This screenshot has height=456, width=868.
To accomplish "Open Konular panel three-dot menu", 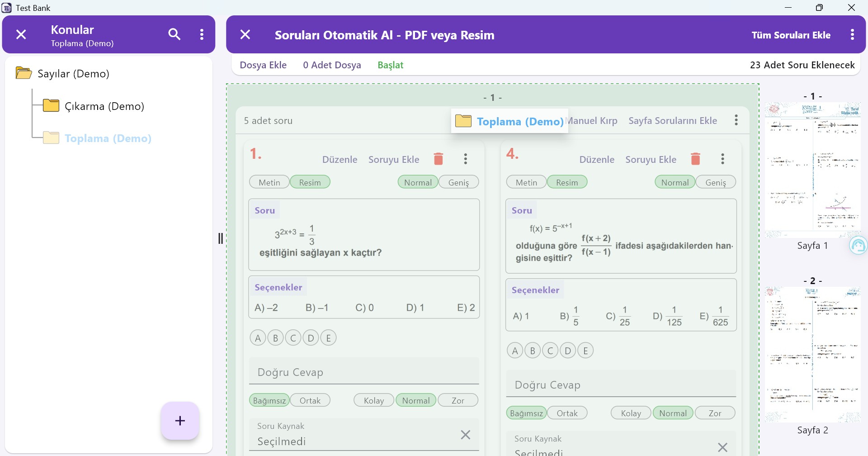I will 202,34.
